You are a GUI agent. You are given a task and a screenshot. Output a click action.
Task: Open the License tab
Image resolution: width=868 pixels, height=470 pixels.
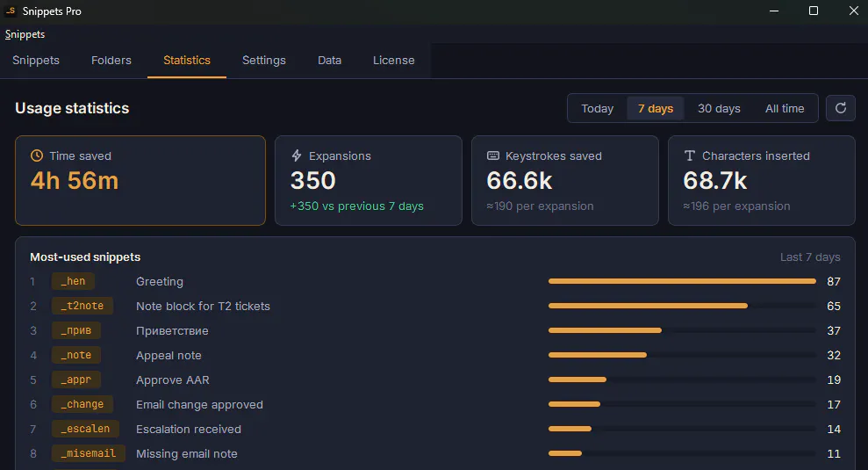tap(393, 61)
